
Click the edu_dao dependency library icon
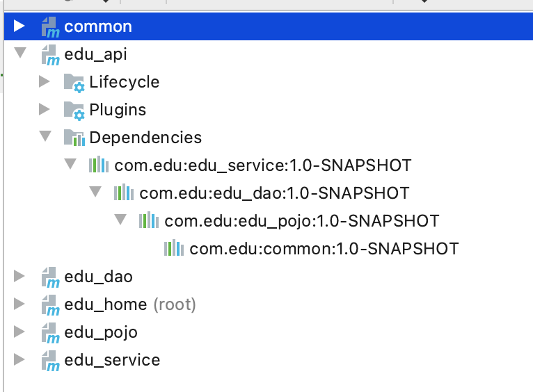[124, 193]
